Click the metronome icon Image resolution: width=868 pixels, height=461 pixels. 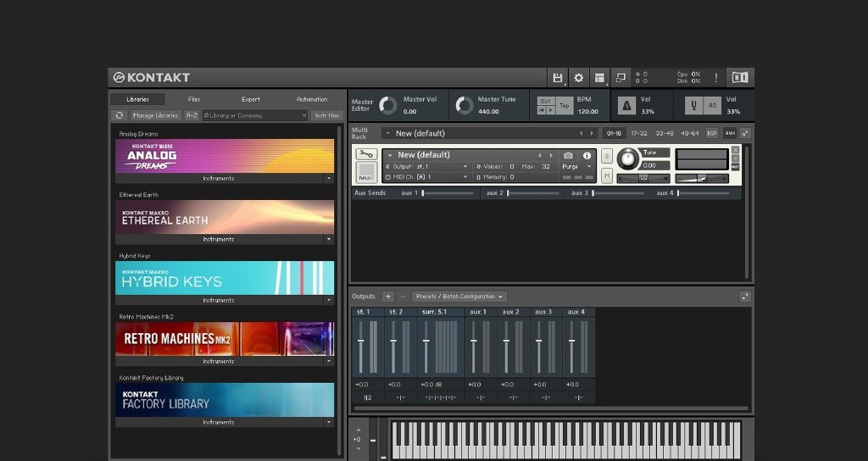[x=626, y=105]
